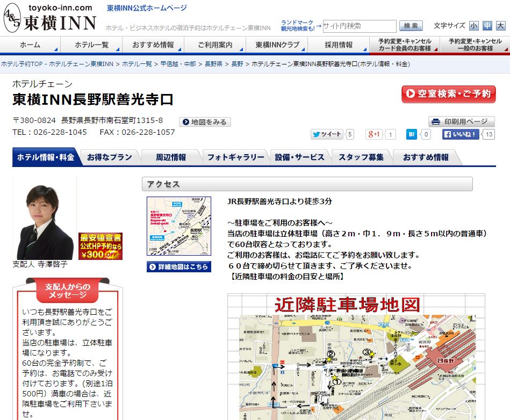This screenshot has width=510, height=420.
Task: Click the 空室検索・ご予約 reservation button
Action: [x=449, y=94]
